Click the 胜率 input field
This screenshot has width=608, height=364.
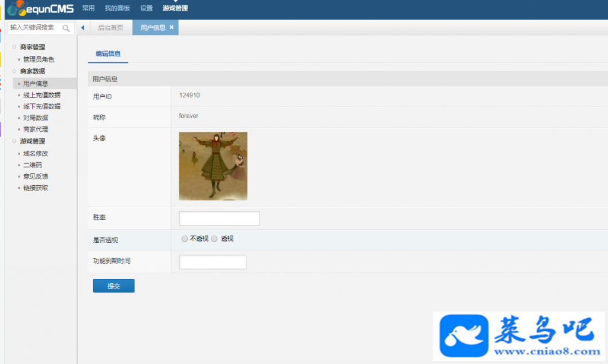click(219, 219)
